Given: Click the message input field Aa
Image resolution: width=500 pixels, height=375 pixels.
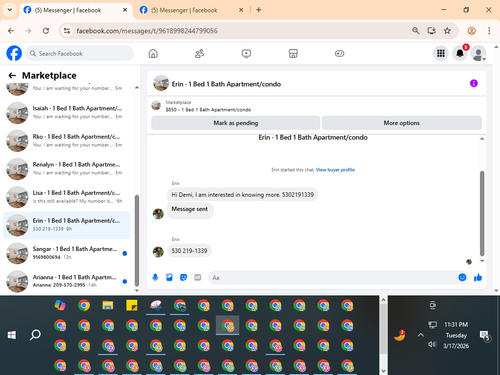Looking at the screenshot, I should click(333, 277).
